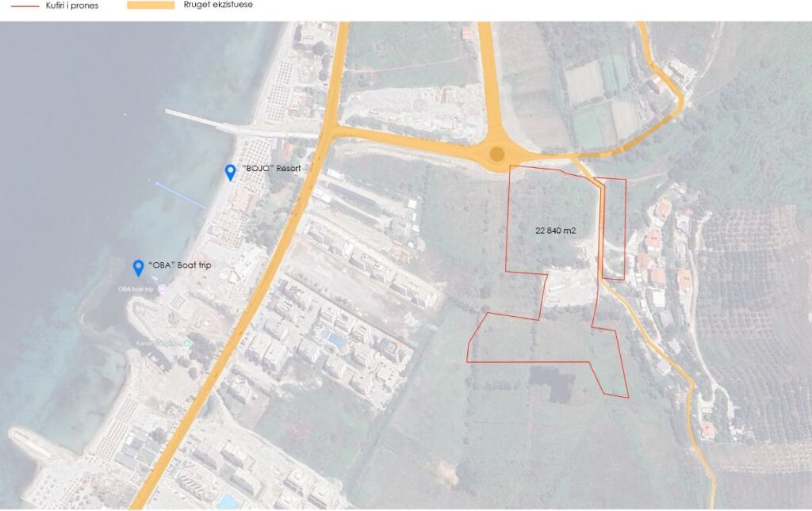This screenshot has width=812, height=511.
Task: Click the small faded OBA boat trip label
Action: coord(135,289)
